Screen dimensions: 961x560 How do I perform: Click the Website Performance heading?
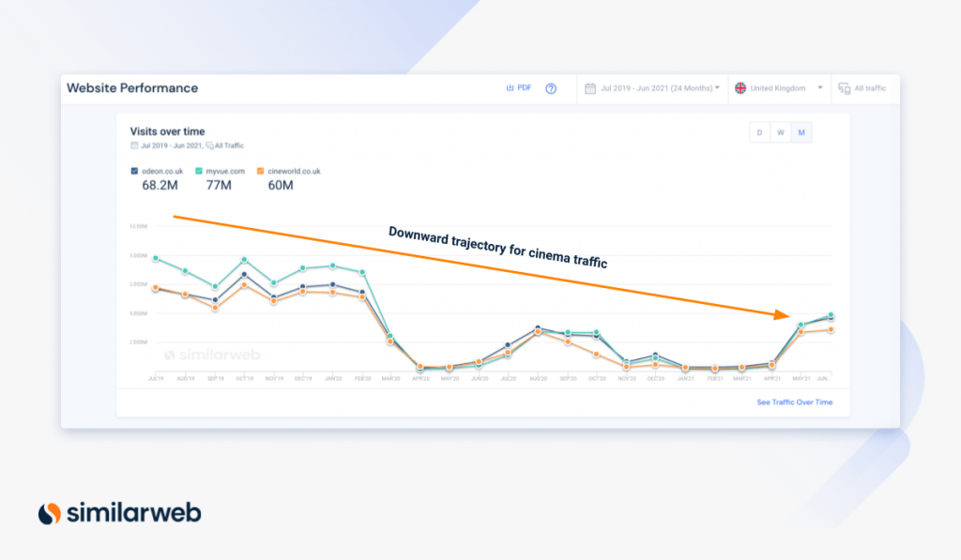pos(132,88)
